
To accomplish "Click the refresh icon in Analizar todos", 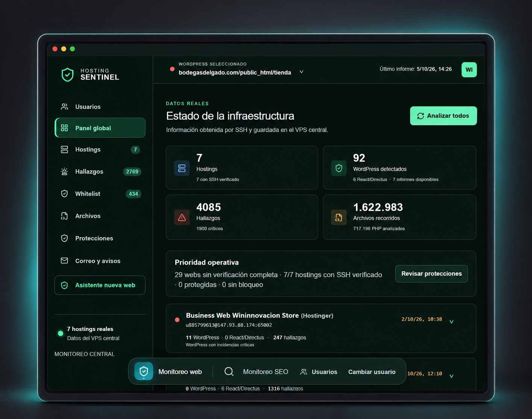I will click(x=421, y=116).
